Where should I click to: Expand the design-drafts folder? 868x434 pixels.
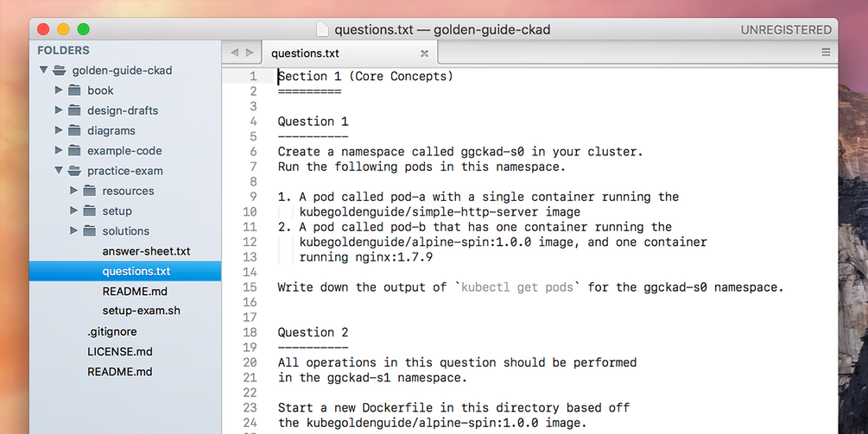(59, 110)
